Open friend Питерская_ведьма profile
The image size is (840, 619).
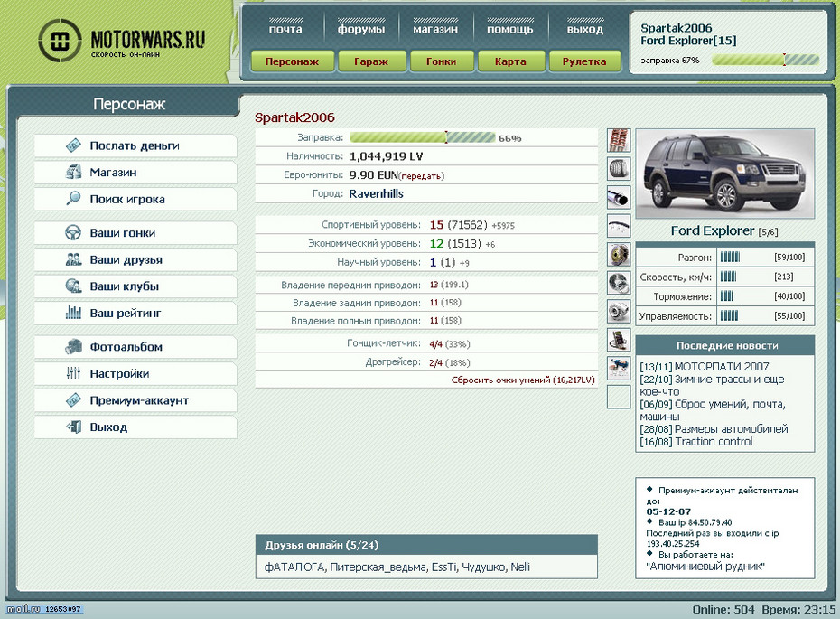[x=378, y=567]
